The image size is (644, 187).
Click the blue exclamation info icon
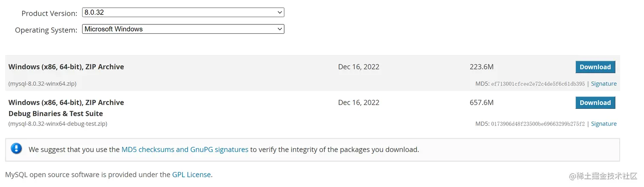point(16,149)
